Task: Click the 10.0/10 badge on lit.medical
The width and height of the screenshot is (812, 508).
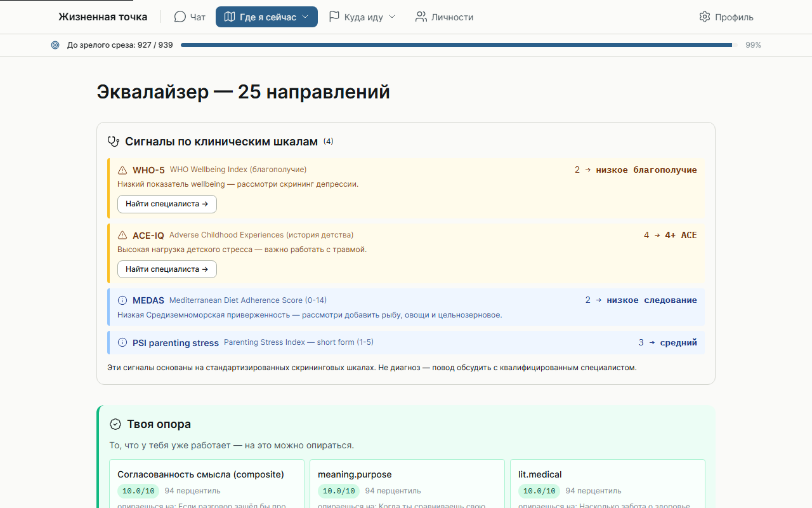Action: click(539, 491)
